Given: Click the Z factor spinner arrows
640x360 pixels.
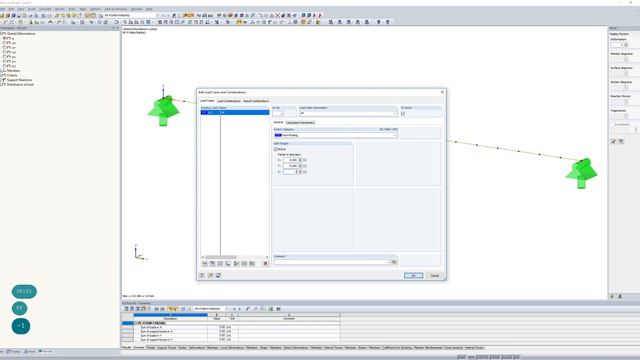Looking at the screenshot, I should click(300, 172).
